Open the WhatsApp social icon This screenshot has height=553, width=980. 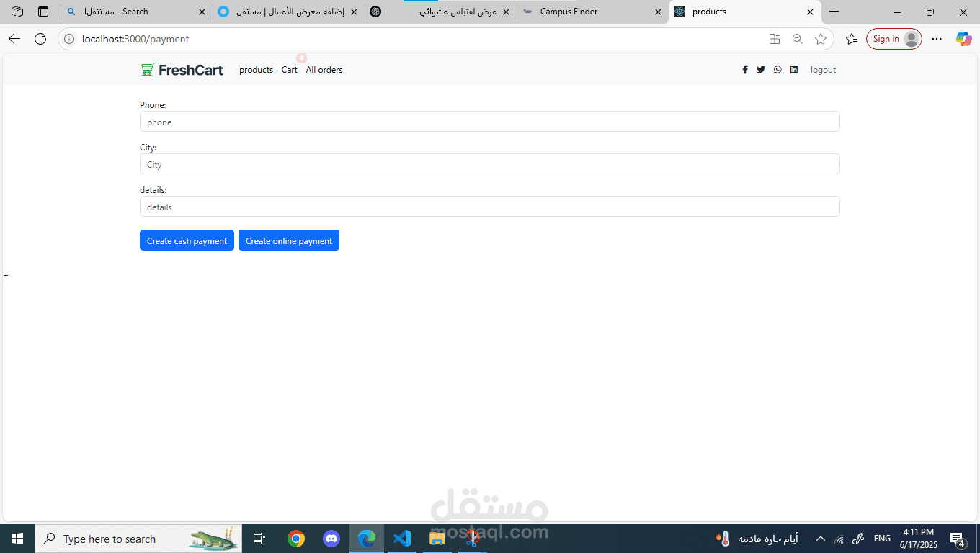tap(778, 70)
